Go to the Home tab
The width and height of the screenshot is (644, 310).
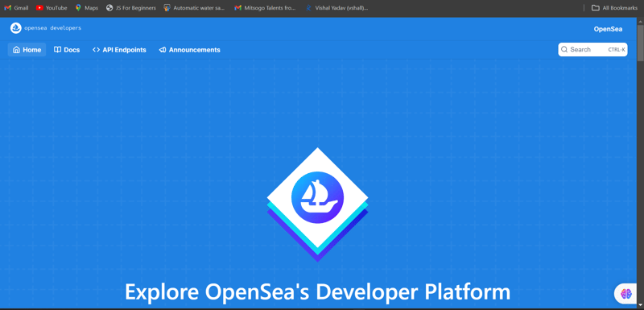27,50
